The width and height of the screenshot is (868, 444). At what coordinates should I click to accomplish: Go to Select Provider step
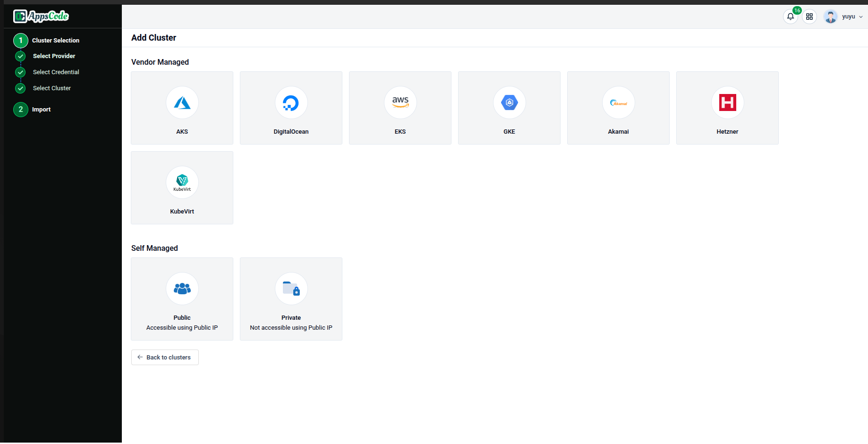[x=54, y=56]
